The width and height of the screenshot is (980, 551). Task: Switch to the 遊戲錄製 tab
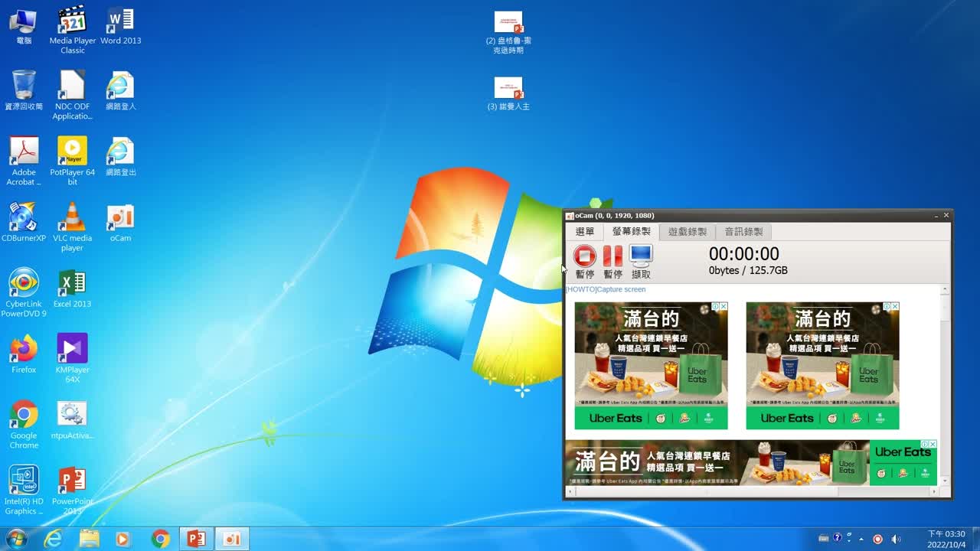(688, 232)
